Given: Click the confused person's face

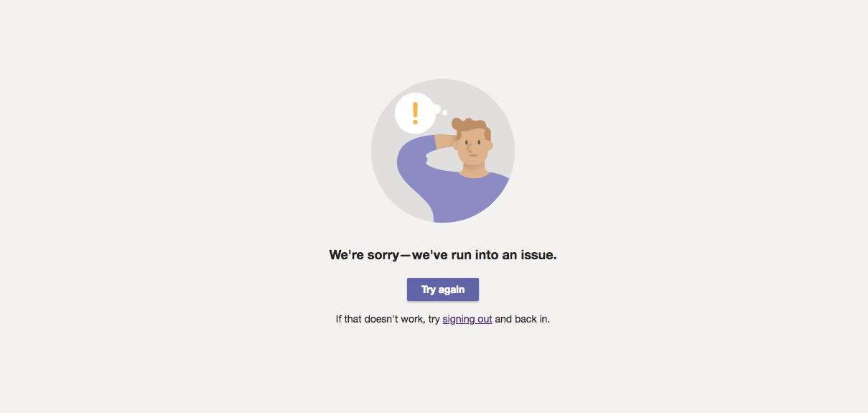Looking at the screenshot, I should [x=474, y=147].
